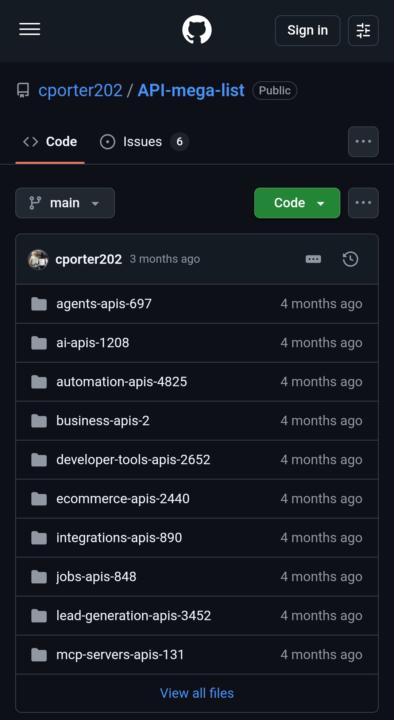Click View all files link
The image size is (394, 720).
(x=197, y=693)
